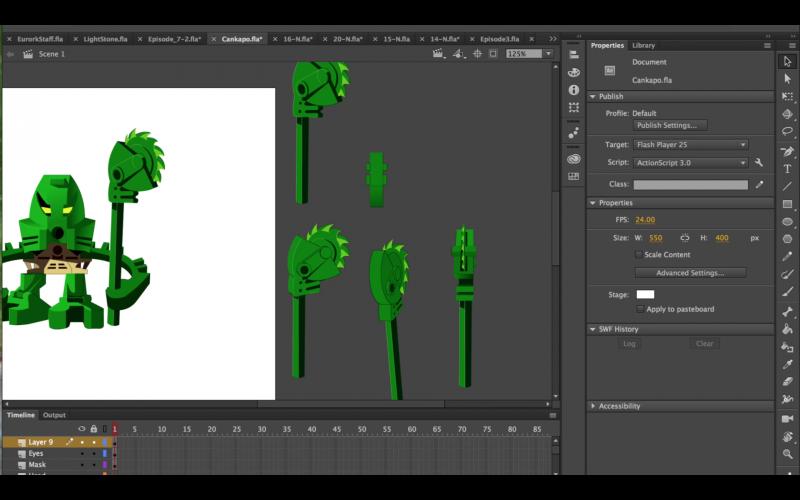Toggle visibility dot for Layer 9
This screenshot has height=500, width=800.
(82, 442)
